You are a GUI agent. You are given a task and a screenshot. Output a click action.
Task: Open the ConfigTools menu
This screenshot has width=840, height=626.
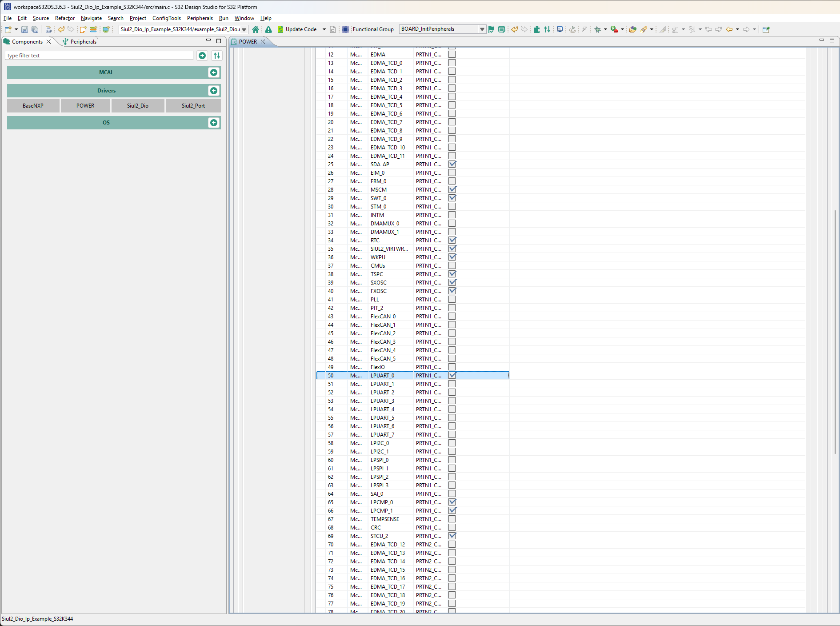click(166, 18)
